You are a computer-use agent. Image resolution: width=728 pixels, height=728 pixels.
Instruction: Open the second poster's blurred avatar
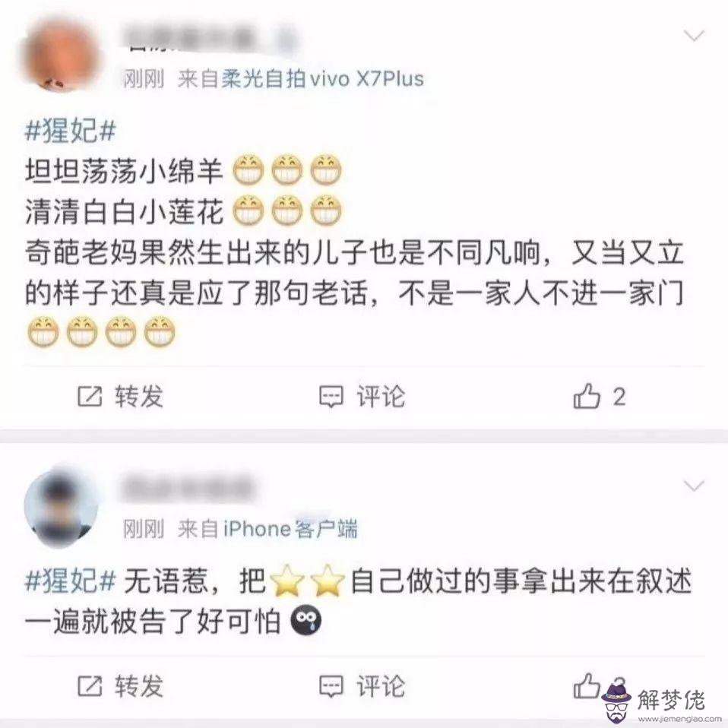pos(60,506)
